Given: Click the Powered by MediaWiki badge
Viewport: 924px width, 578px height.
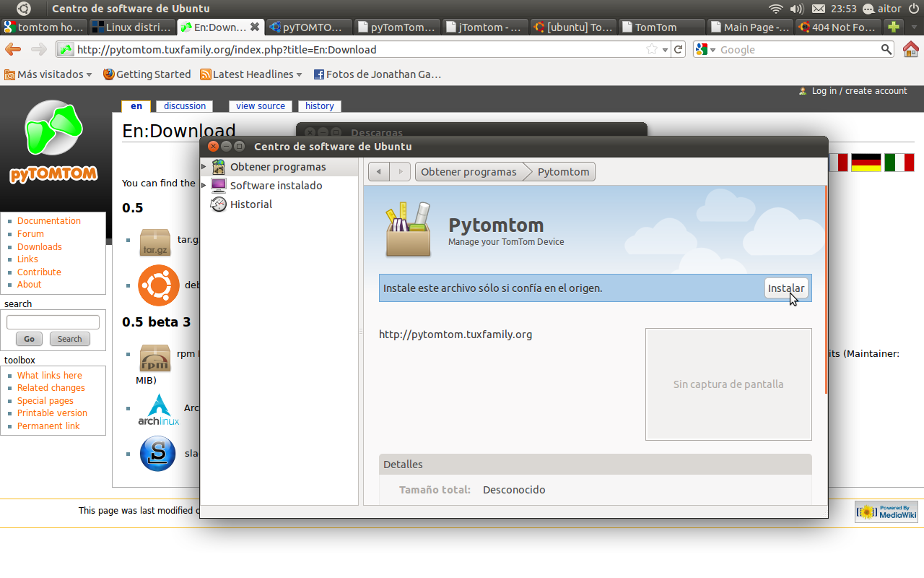Looking at the screenshot, I should tap(886, 510).
